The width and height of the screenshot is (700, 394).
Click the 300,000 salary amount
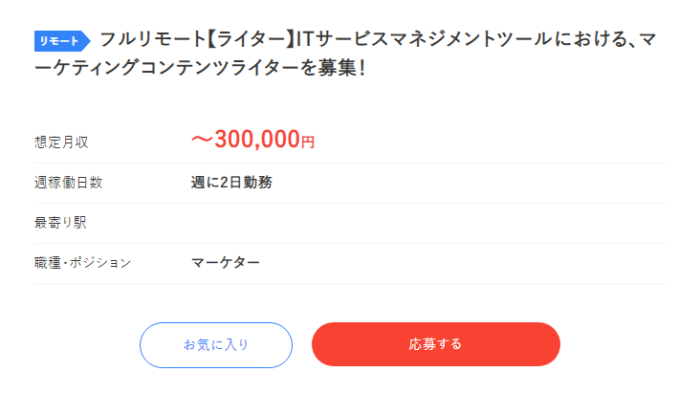257,139
